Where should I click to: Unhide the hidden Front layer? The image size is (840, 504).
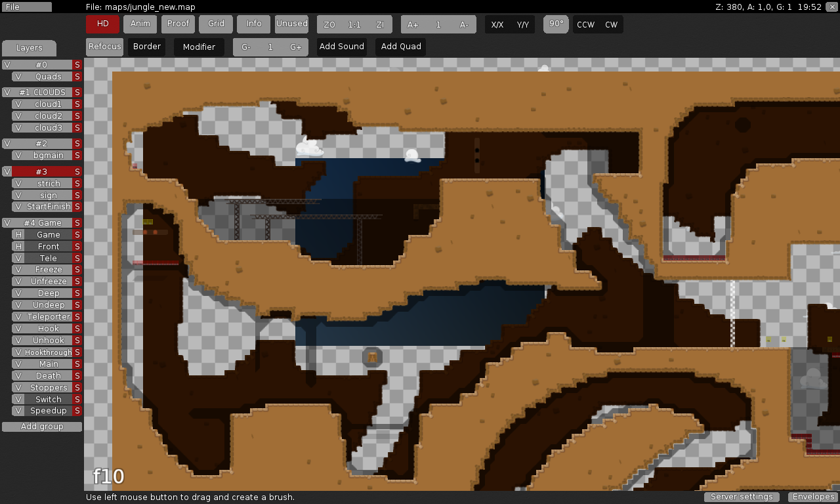(17, 246)
